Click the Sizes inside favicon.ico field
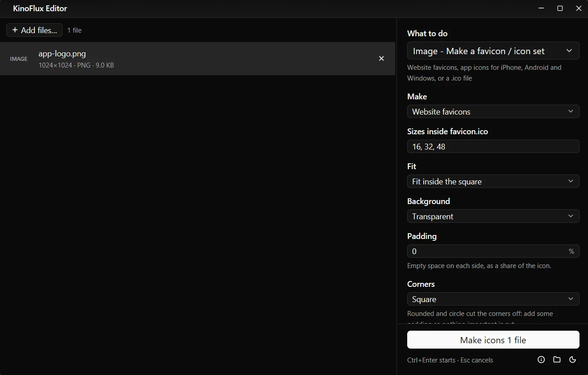The height and width of the screenshot is (375, 588). click(493, 146)
